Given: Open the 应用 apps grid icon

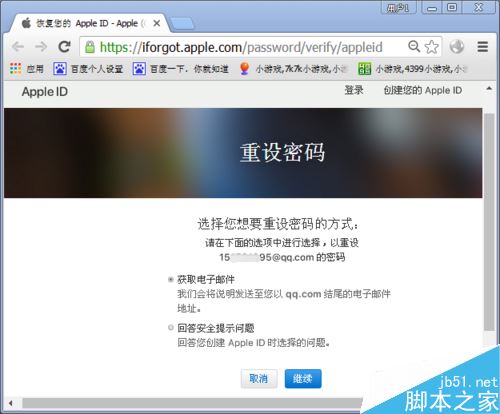Looking at the screenshot, I should click(16, 69).
